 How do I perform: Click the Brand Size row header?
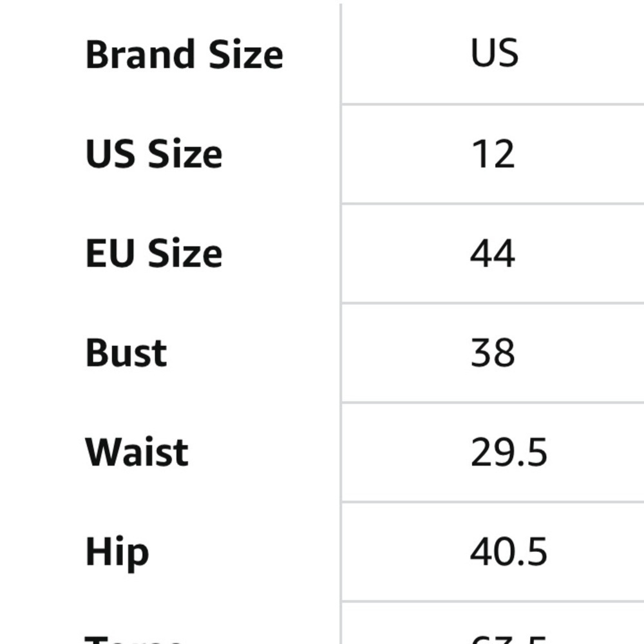pyautogui.click(x=184, y=54)
